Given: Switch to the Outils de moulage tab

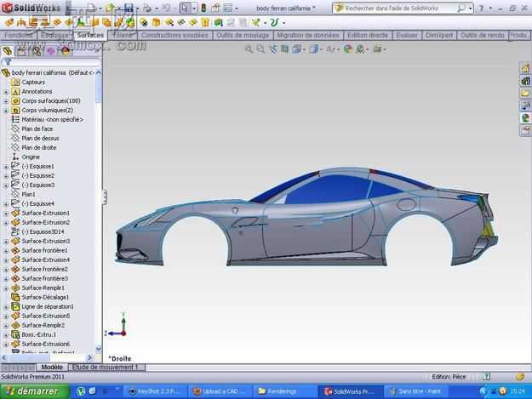Looking at the screenshot, I should (243, 35).
